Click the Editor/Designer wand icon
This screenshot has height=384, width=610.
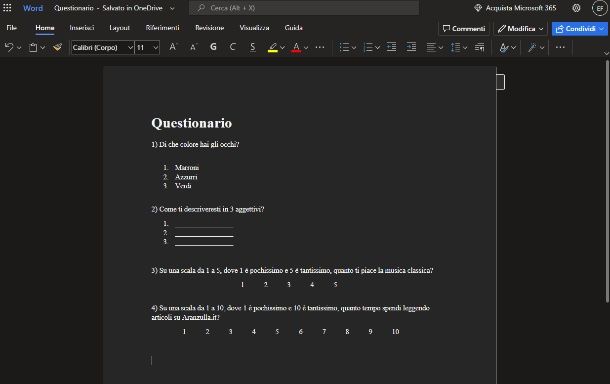point(532,47)
